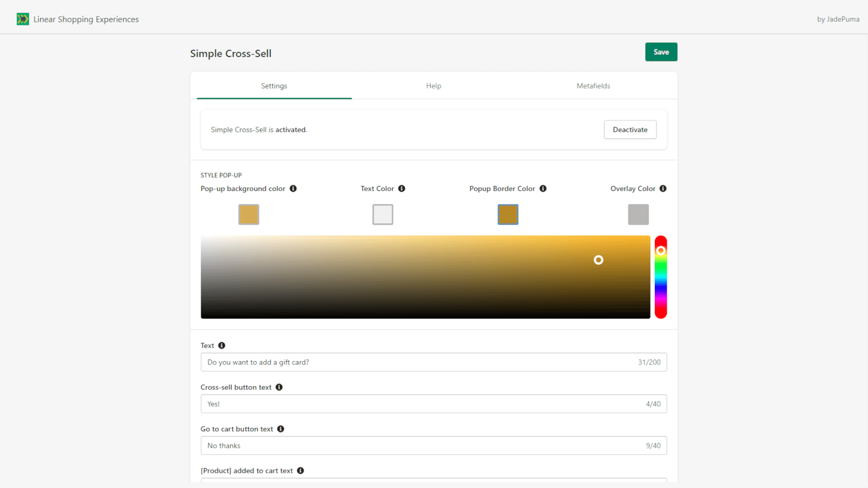
Task: Deactivate the Simple Cross-Sell app
Action: [630, 130]
